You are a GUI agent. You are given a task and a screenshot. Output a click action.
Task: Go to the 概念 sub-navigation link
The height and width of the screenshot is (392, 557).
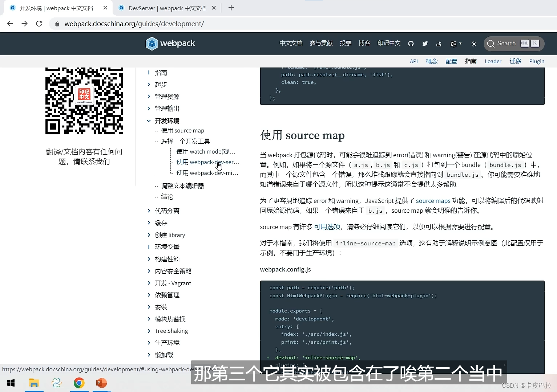(x=432, y=61)
